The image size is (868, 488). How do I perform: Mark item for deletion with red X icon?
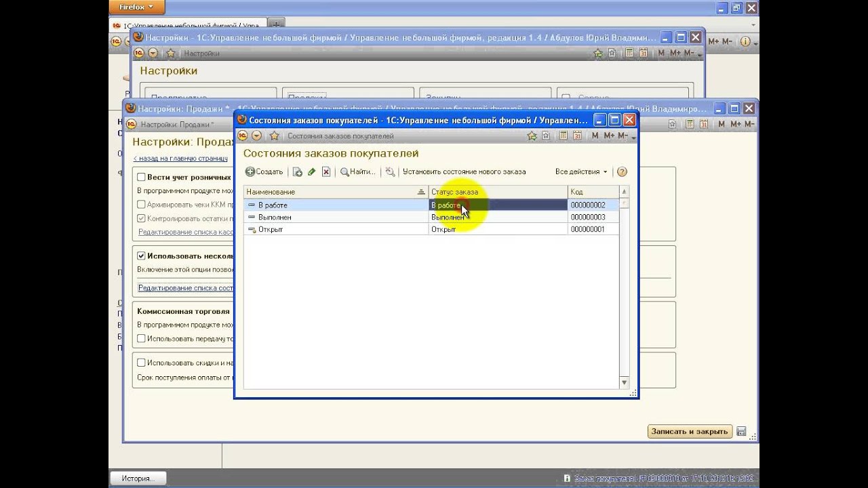[326, 172]
